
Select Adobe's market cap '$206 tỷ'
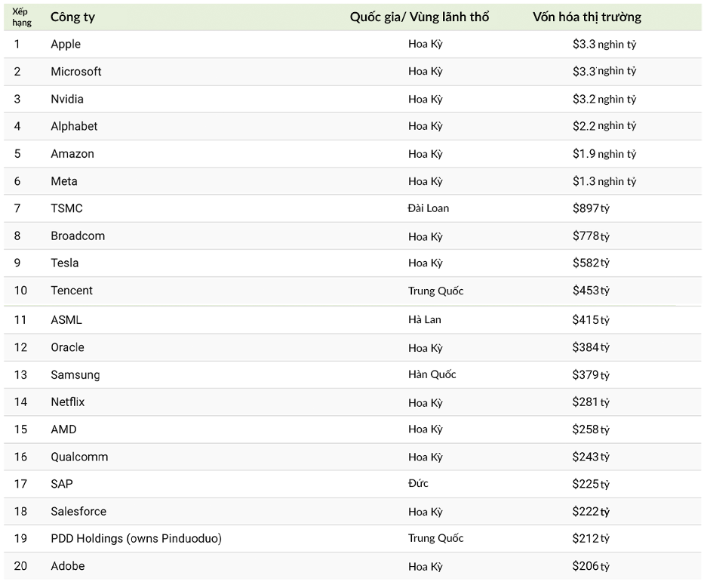[x=591, y=566]
